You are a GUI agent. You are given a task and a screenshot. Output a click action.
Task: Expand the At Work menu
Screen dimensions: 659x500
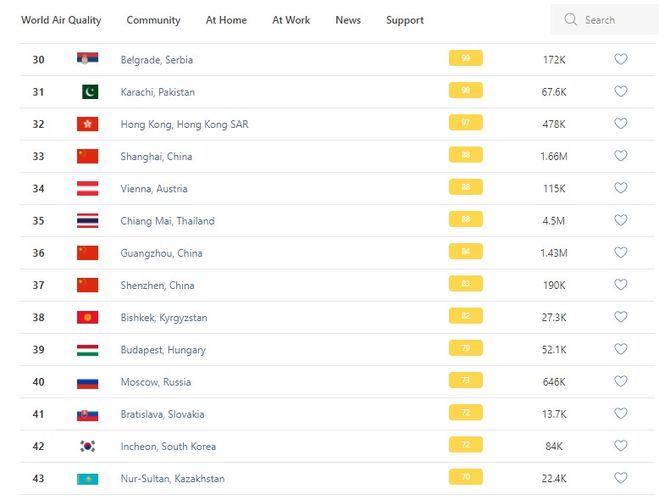pyautogui.click(x=291, y=20)
